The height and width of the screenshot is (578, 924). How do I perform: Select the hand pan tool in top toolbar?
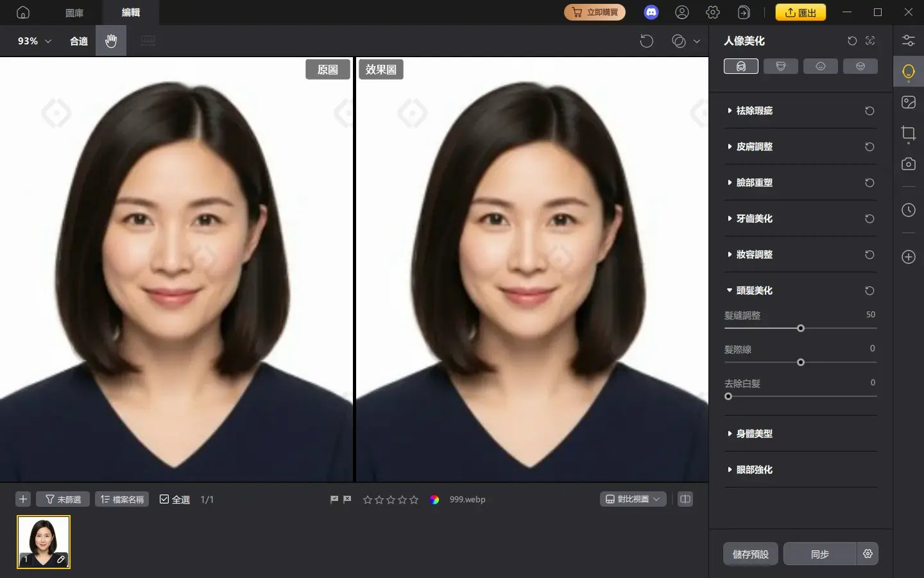tap(110, 40)
